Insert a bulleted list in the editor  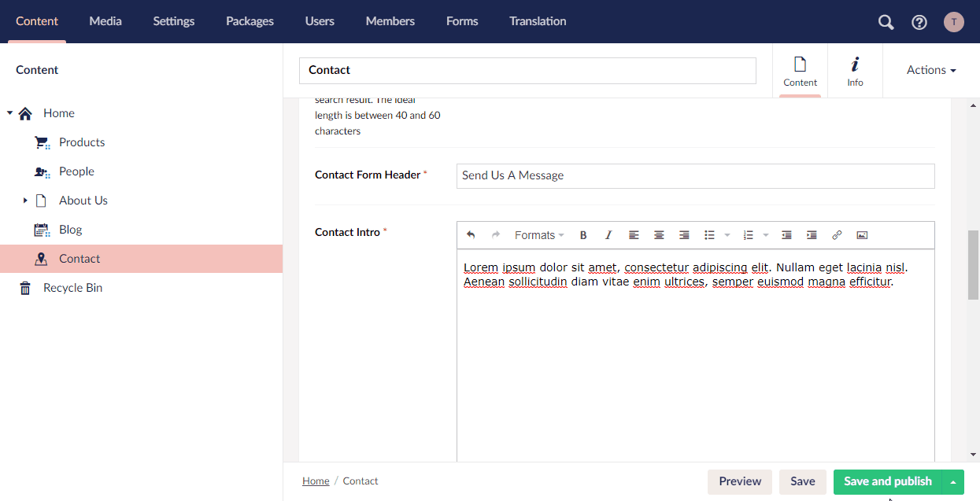[x=709, y=234]
